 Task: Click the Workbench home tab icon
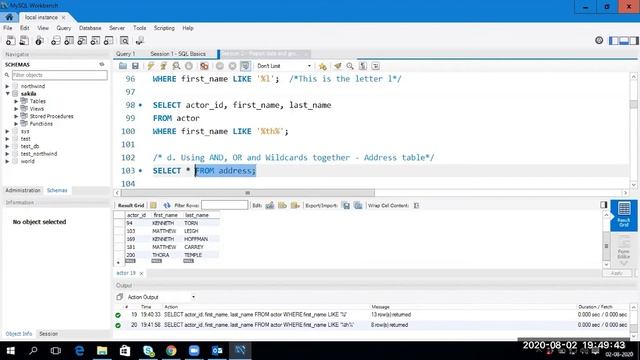tap(9, 17)
